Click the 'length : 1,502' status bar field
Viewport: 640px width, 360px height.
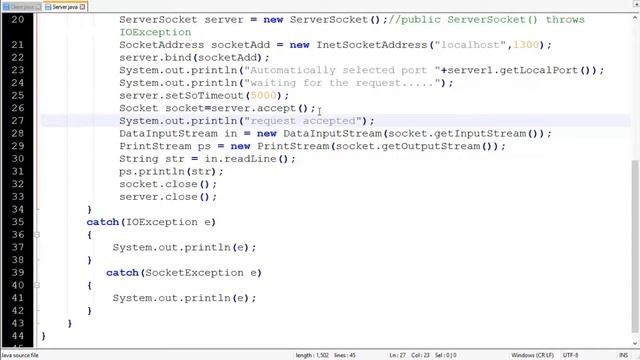pyautogui.click(x=312, y=356)
